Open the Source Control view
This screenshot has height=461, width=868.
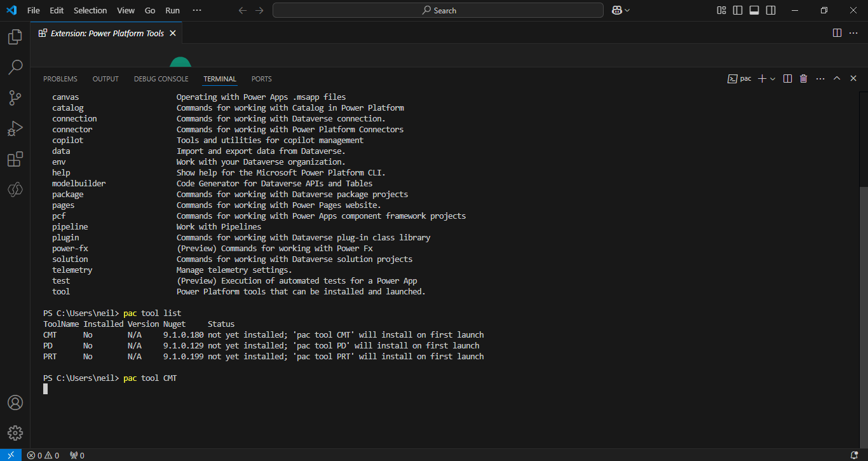click(15, 98)
